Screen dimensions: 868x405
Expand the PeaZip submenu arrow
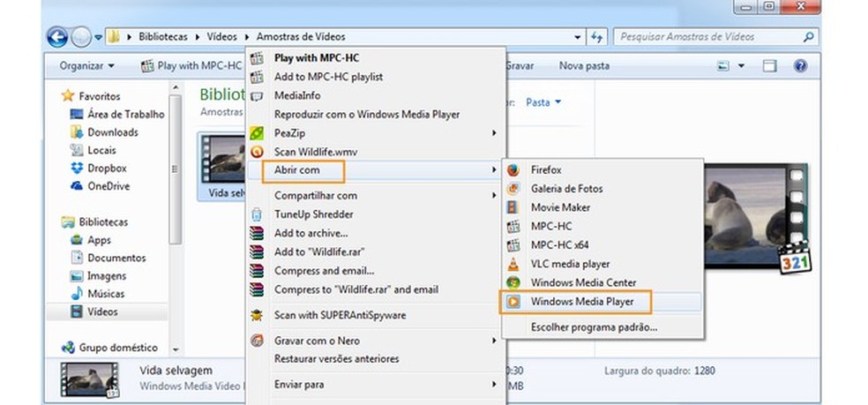point(494,133)
